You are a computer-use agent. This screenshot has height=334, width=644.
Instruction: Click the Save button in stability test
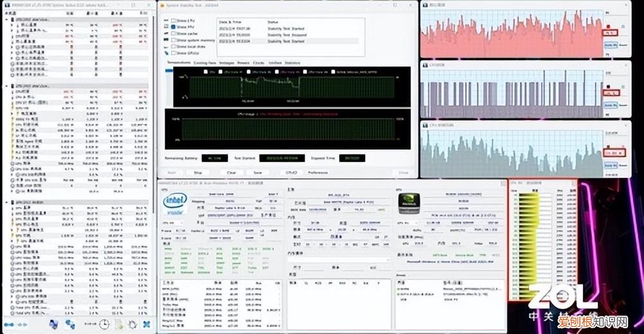coord(257,172)
